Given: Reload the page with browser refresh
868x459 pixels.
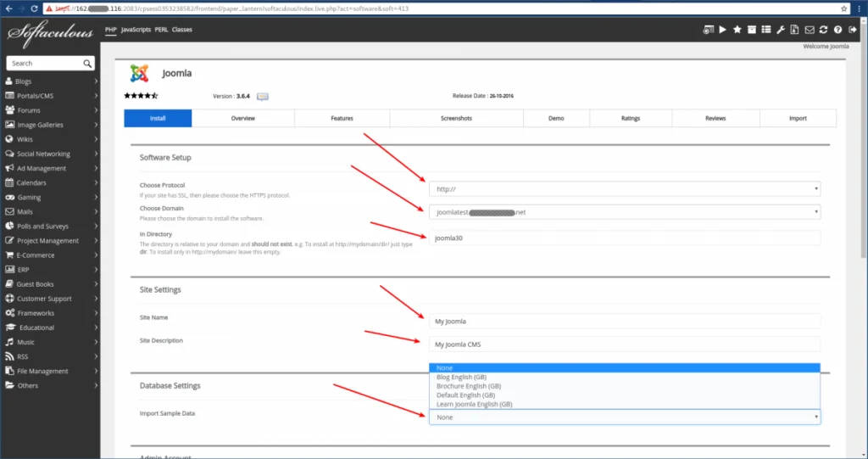Looking at the screenshot, I should [34, 8].
